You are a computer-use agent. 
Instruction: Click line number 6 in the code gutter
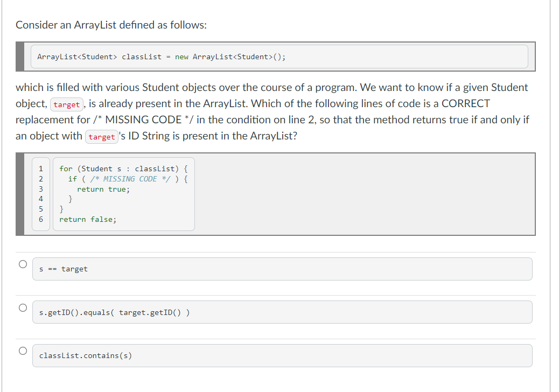(x=41, y=219)
